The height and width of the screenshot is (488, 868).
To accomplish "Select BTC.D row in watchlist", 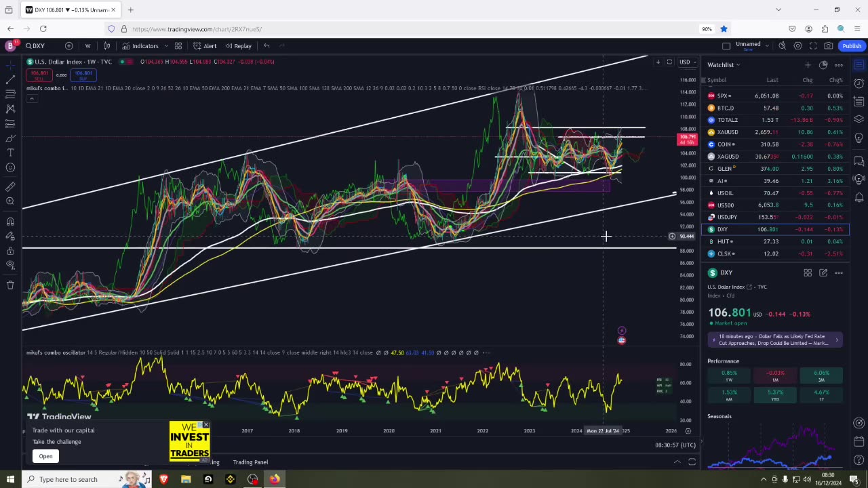I will [774, 108].
